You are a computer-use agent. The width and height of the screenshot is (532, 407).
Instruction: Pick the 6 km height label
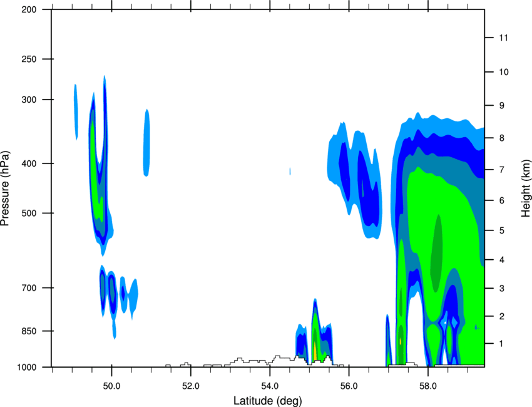pos(502,200)
